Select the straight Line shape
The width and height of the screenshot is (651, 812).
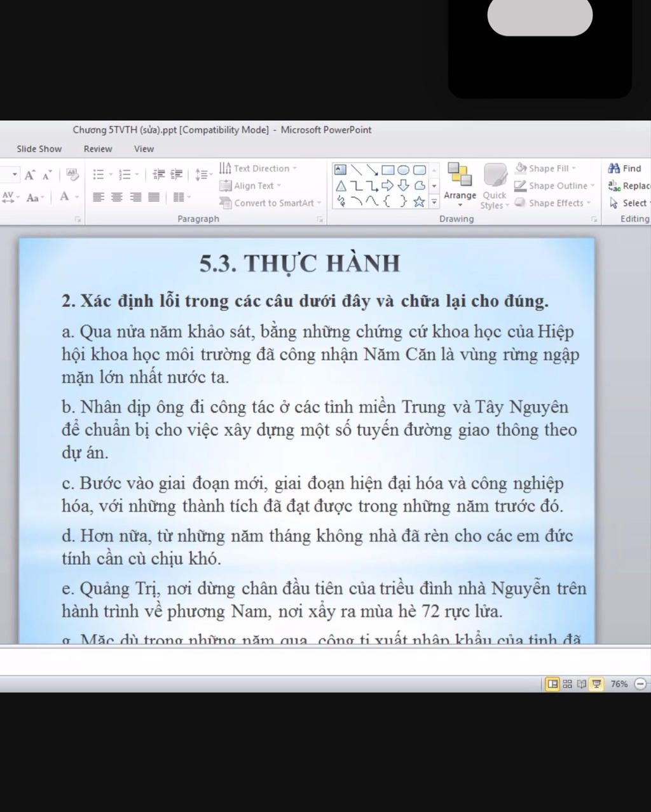click(357, 170)
